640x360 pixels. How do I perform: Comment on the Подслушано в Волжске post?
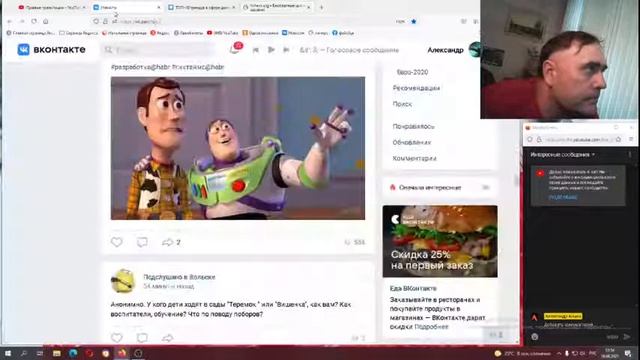click(142, 338)
